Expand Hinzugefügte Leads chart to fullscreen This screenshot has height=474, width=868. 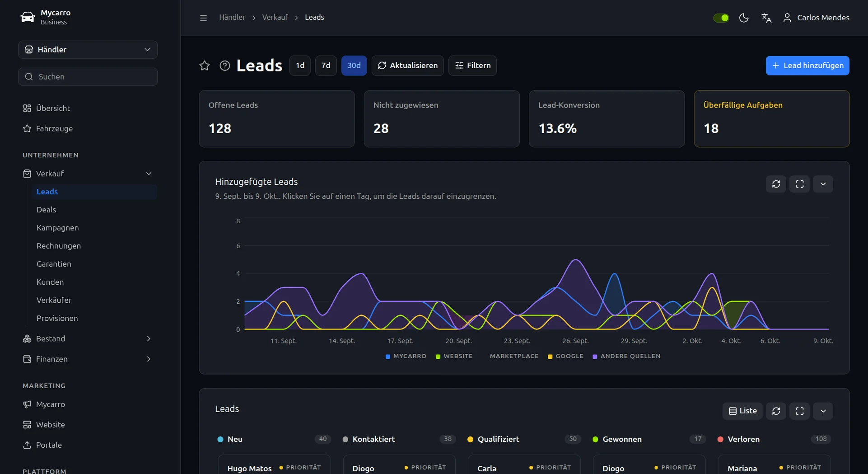coord(799,184)
